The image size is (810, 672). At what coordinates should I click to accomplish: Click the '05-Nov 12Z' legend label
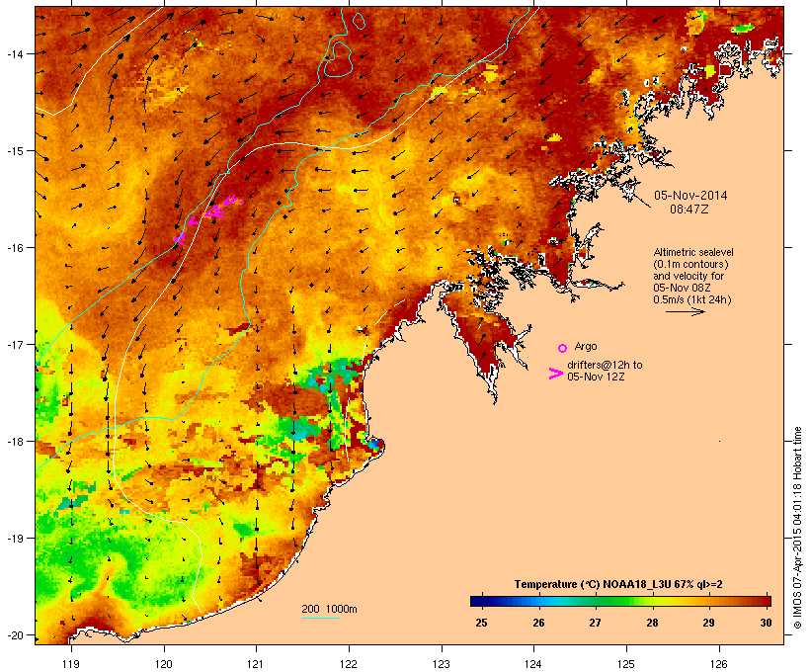tap(596, 377)
